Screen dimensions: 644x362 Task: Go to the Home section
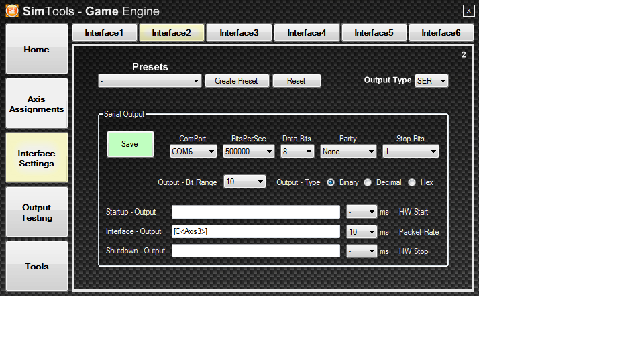pyautogui.click(x=36, y=49)
